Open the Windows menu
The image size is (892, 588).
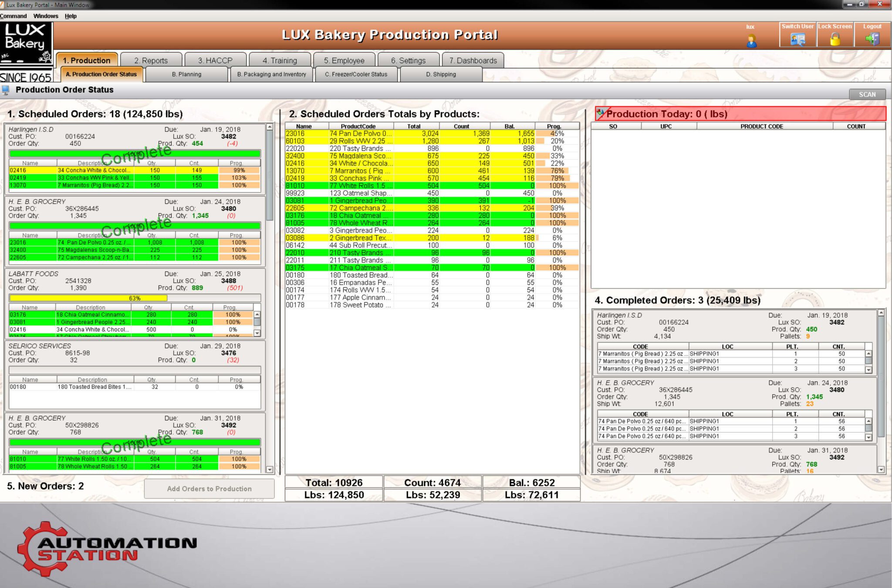(46, 16)
